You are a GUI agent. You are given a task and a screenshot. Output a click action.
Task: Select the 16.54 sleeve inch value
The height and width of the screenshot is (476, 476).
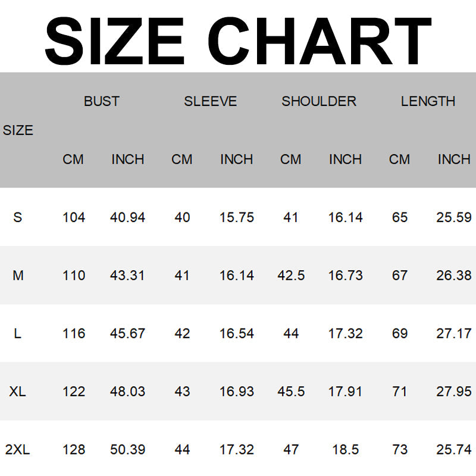pos(236,333)
